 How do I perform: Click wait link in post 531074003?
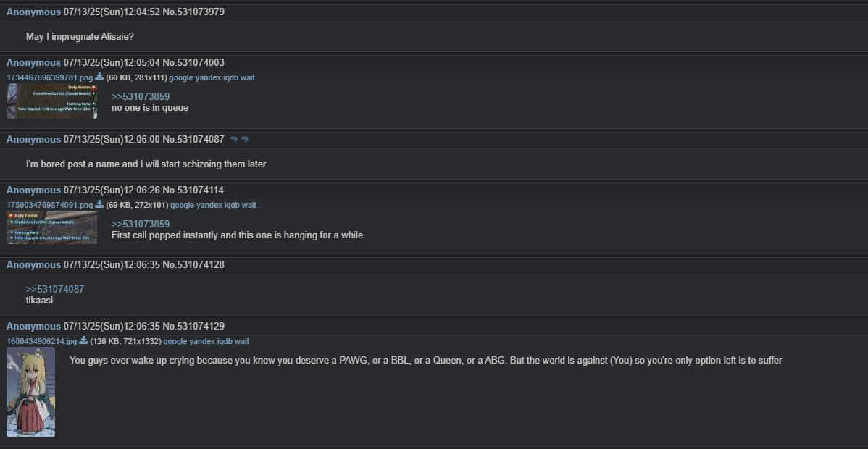248,77
